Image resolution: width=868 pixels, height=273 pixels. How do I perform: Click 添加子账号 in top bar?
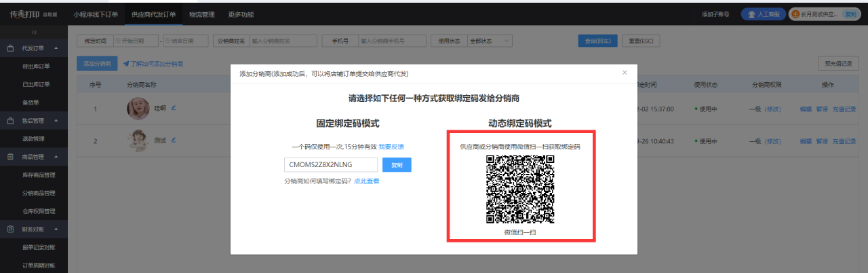coord(715,14)
